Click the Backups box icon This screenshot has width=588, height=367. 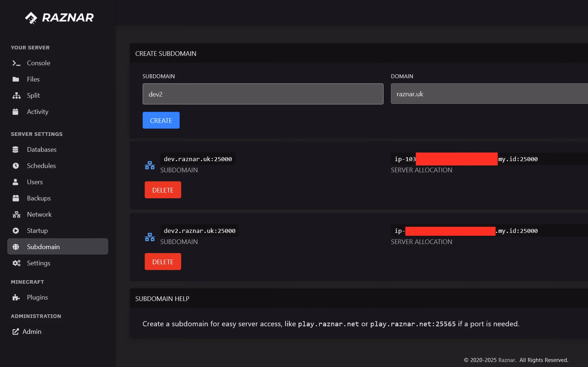16,198
